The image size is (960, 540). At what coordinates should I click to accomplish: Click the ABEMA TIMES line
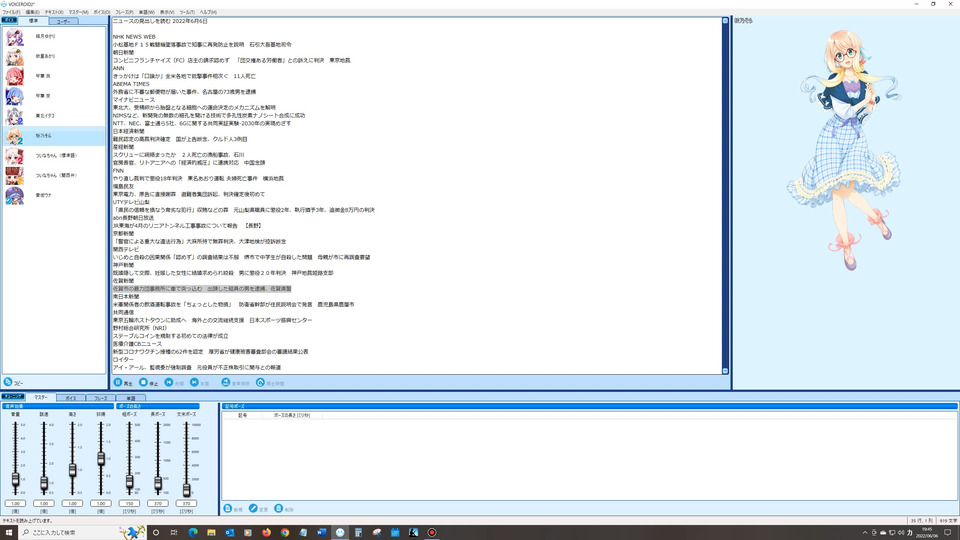[x=131, y=84]
